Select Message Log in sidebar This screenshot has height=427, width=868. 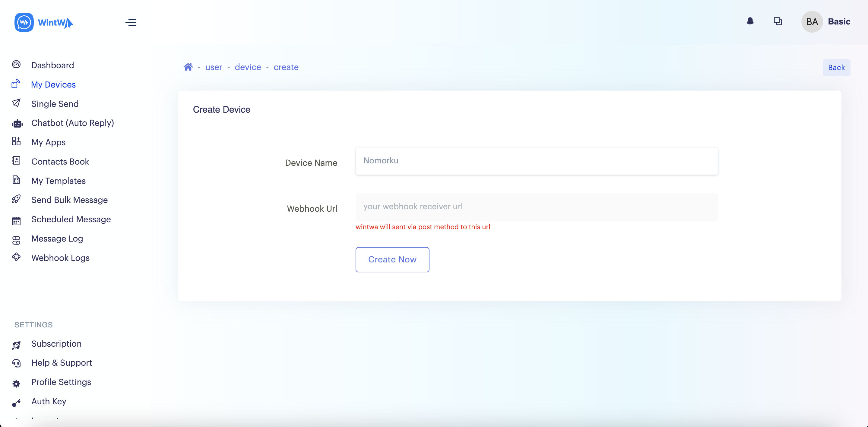57,239
